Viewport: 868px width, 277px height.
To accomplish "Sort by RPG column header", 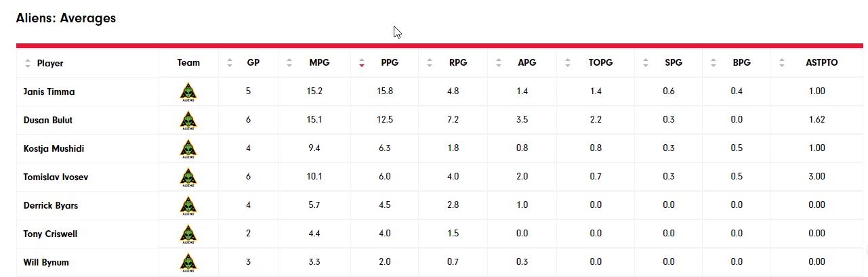I will pyautogui.click(x=457, y=63).
